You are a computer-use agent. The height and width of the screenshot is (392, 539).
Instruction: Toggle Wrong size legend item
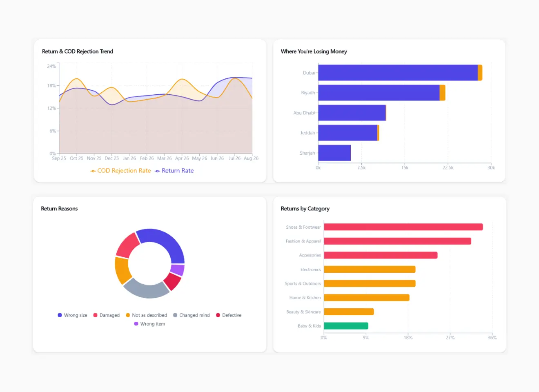point(72,315)
